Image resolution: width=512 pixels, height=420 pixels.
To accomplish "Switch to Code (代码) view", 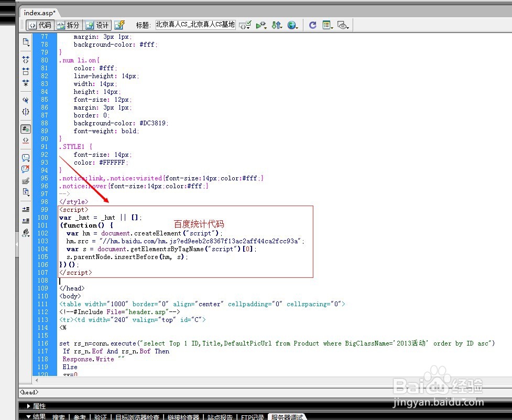I will [40, 25].
